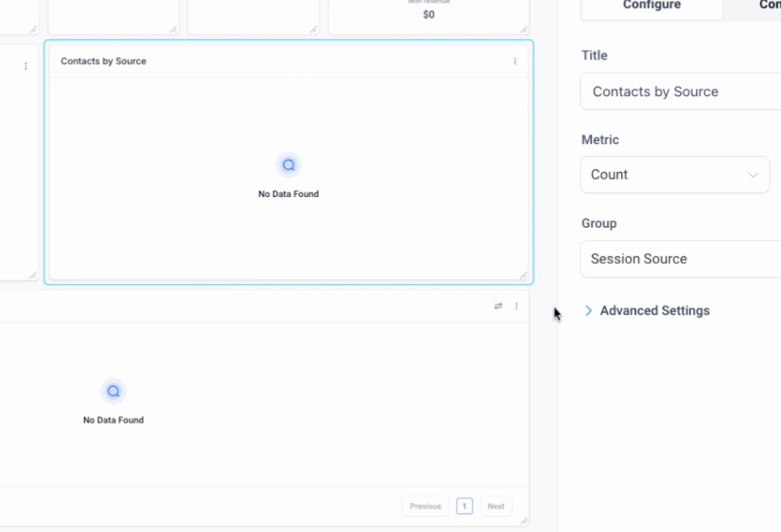The height and width of the screenshot is (532, 781).
Task: Grab Contacts by Source resize handle
Action: click(x=523, y=276)
